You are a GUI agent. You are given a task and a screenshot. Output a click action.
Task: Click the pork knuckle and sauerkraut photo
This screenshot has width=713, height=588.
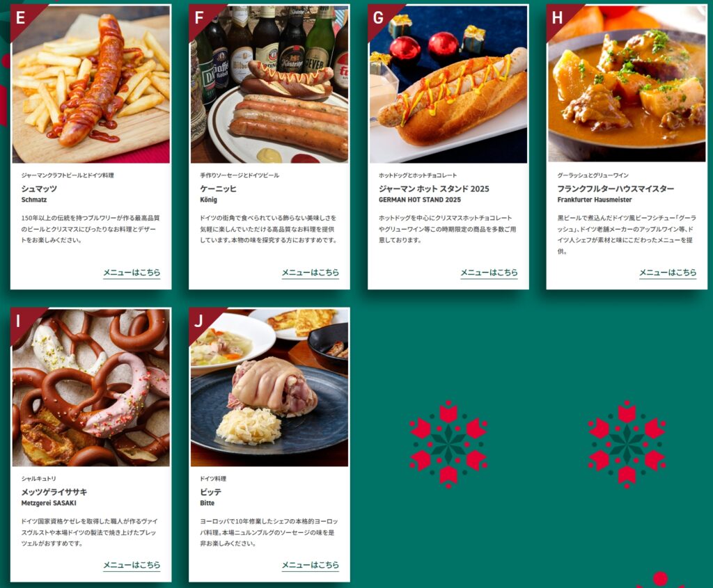269,388
